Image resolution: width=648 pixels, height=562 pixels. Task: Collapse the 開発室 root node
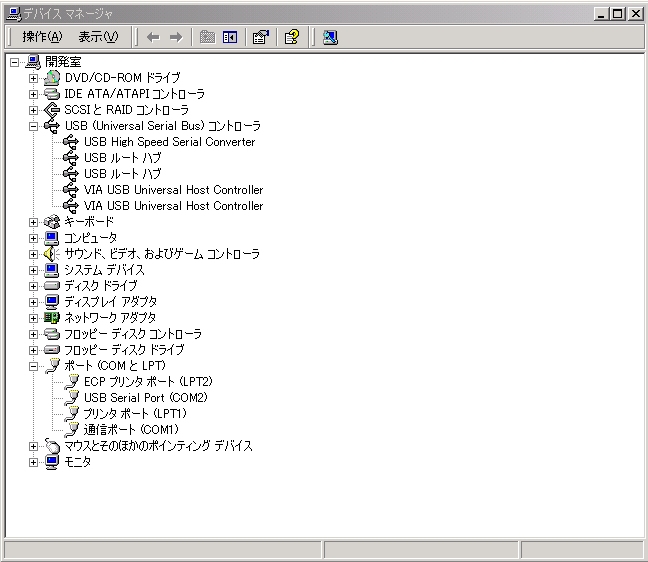pyautogui.click(x=14, y=62)
